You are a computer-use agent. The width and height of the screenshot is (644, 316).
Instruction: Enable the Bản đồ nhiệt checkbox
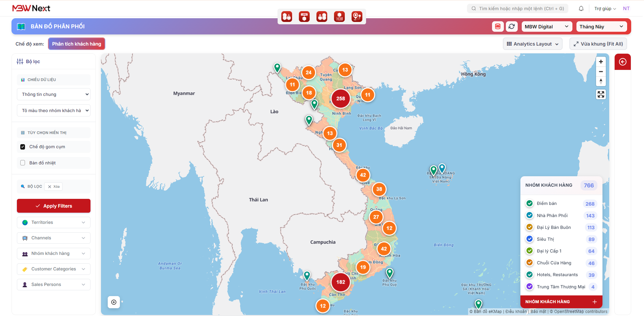point(23,163)
